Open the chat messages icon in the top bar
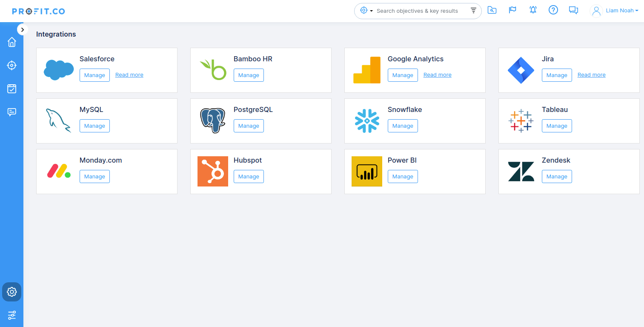The height and width of the screenshot is (327, 644). [573, 10]
